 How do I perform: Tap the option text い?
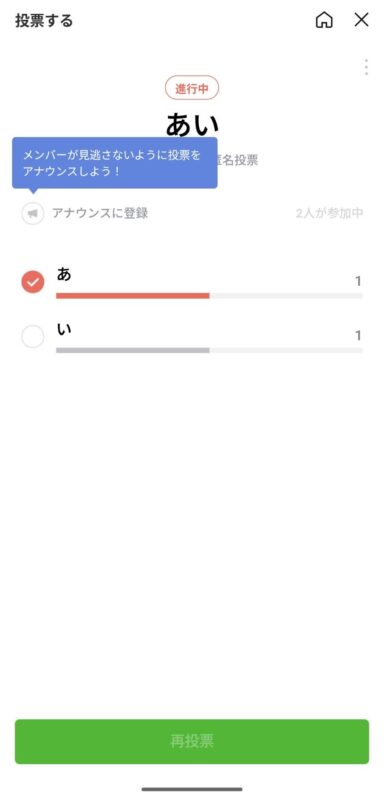click(64, 329)
